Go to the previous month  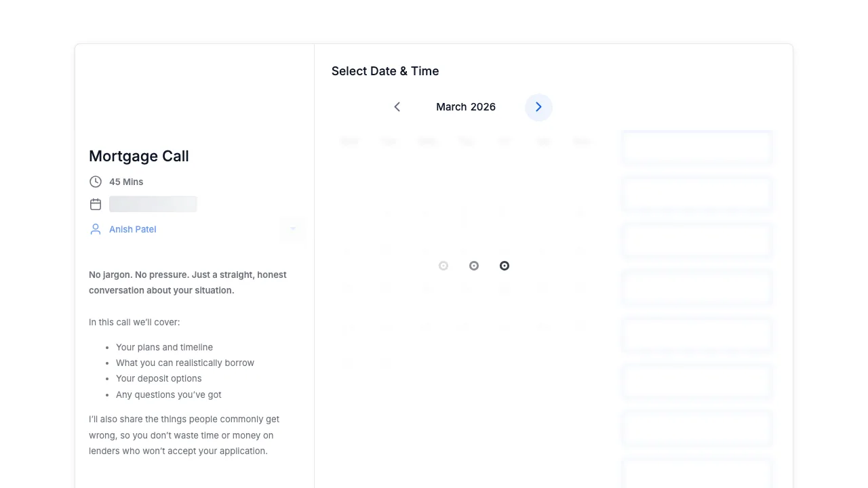coord(397,107)
